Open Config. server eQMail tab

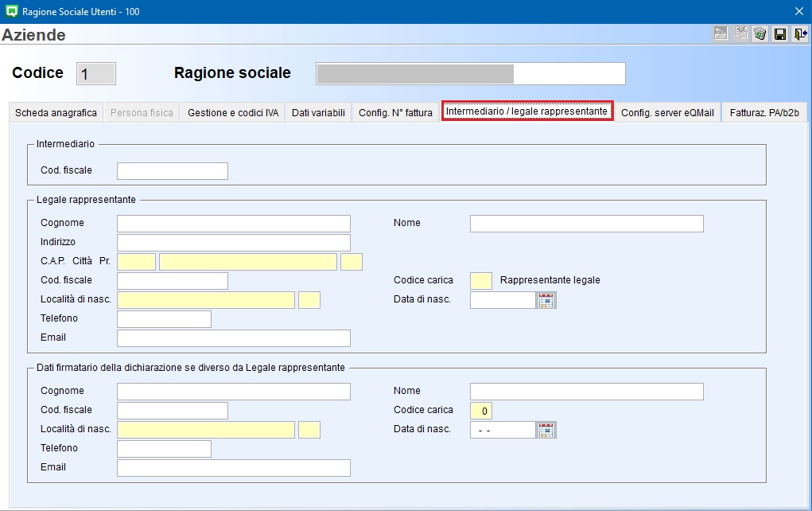667,112
